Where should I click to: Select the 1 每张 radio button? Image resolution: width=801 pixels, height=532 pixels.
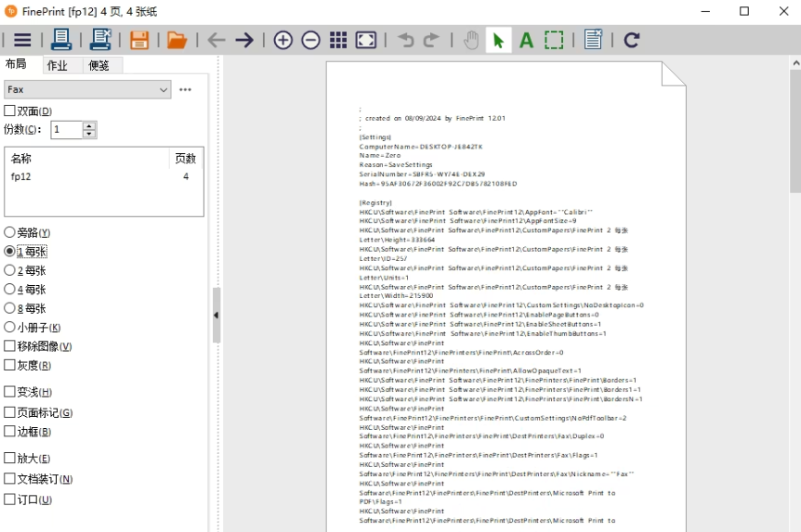pos(9,251)
